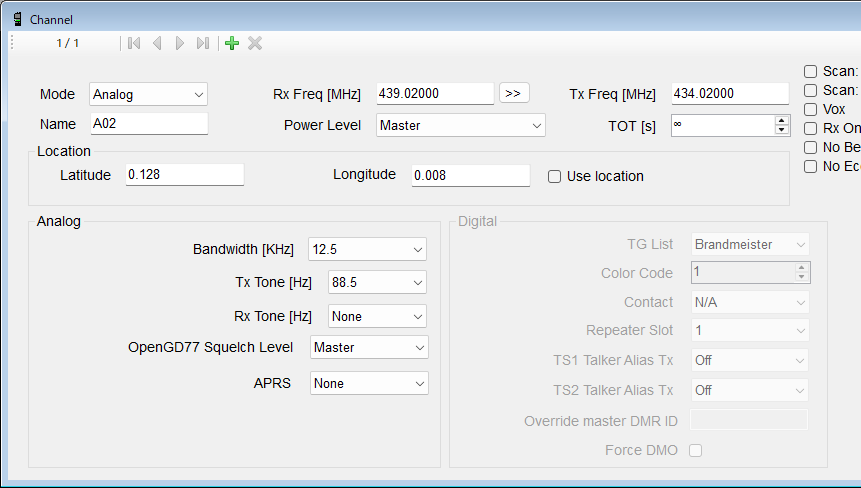This screenshot has width=861, height=488.
Task: Click the grey X delete channel icon
Action: pos(255,43)
